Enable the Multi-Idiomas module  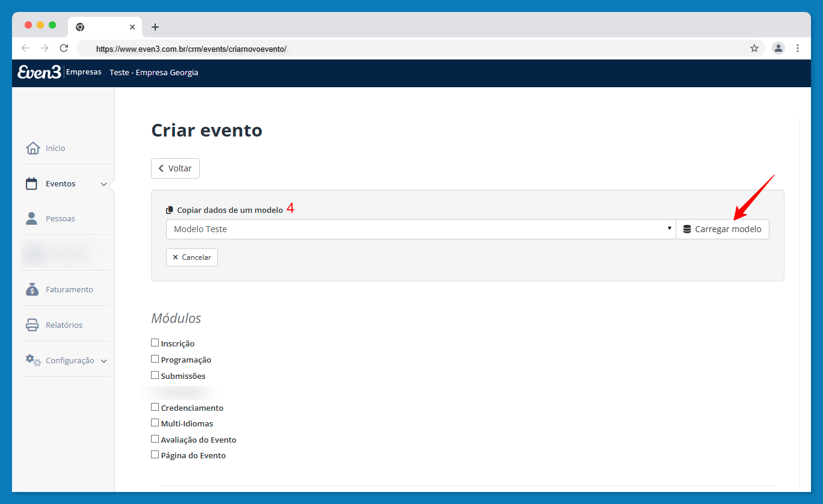[x=155, y=423]
